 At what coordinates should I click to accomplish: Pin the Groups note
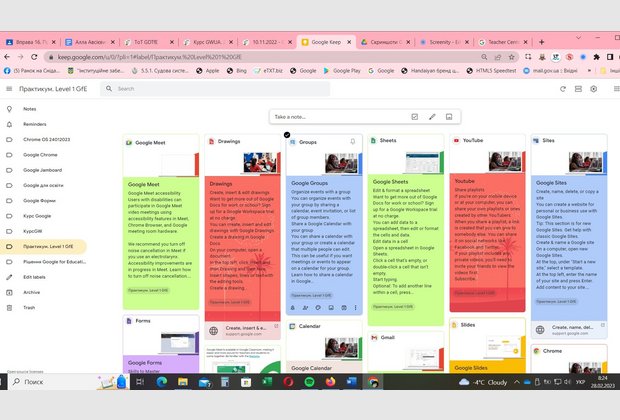point(353,142)
